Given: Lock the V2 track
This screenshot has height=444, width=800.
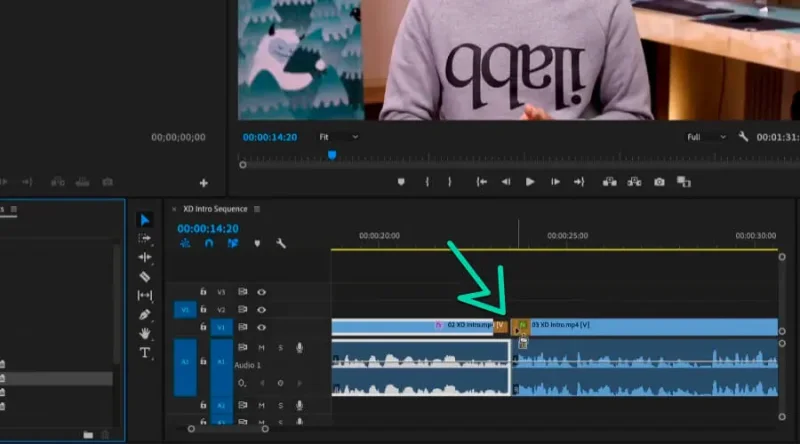Looking at the screenshot, I should tap(203, 309).
